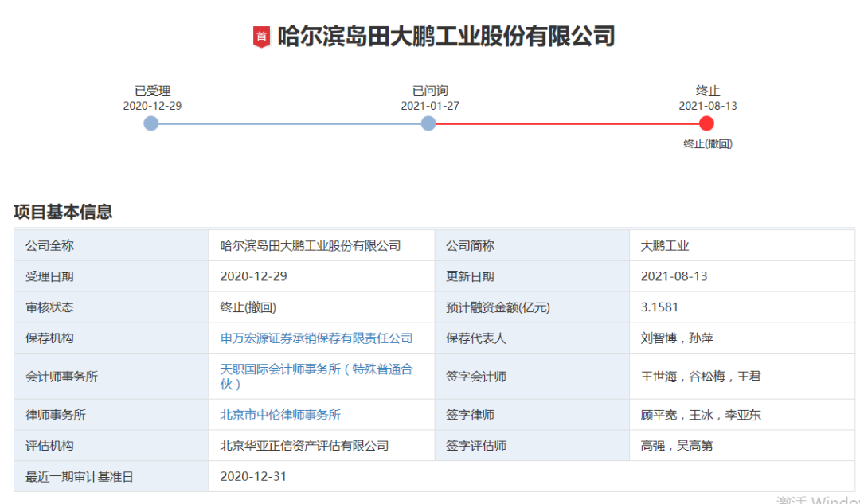Click the 保荐代表人 label cell
The image size is (860, 504).
(532, 338)
